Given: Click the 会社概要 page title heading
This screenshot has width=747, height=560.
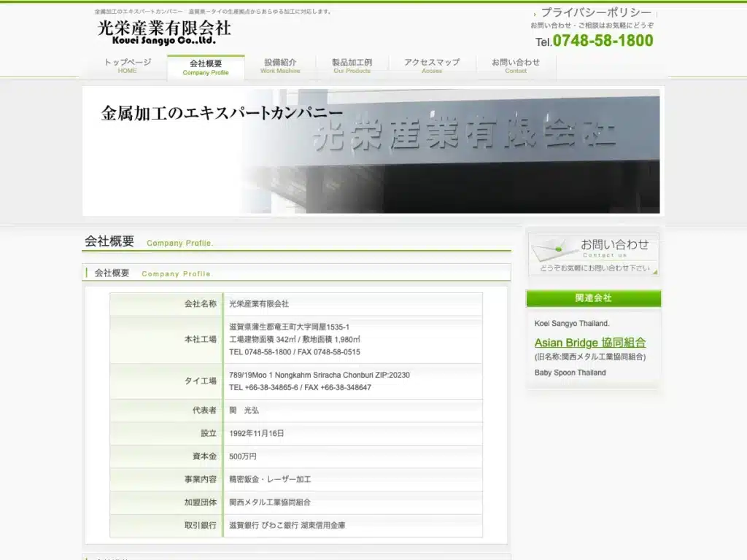Looking at the screenshot, I should (109, 241).
